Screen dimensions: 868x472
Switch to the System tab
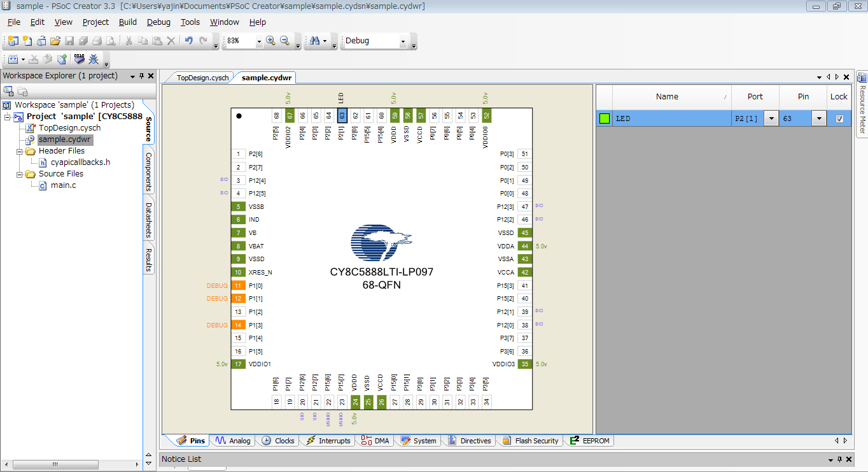tap(418, 441)
